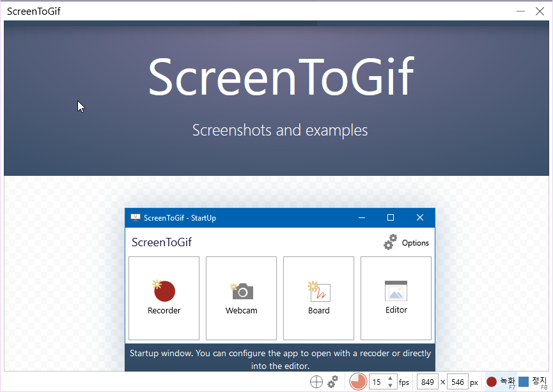Click the crosshair snap-to-window icon
The height and width of the screenshot is (392, 553).
coord(316,382)
